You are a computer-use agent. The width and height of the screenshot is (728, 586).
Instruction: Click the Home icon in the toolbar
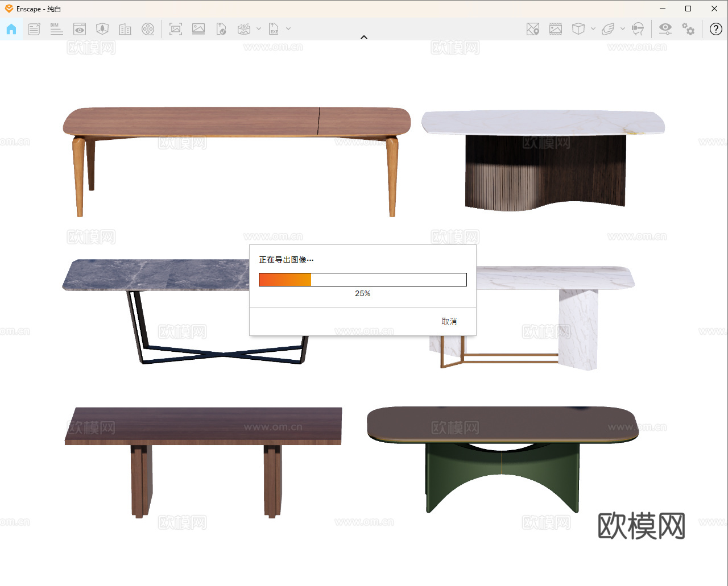click(x=11, y=29)
